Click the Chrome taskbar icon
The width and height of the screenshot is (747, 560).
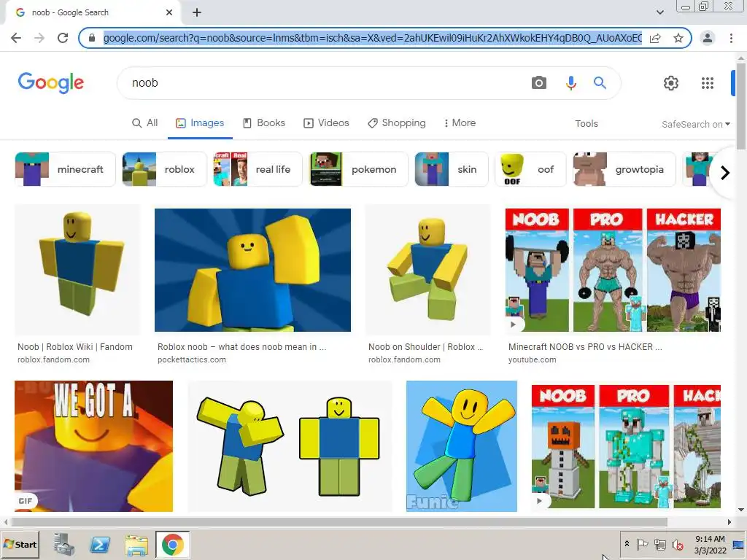click(x=172, y=544)
